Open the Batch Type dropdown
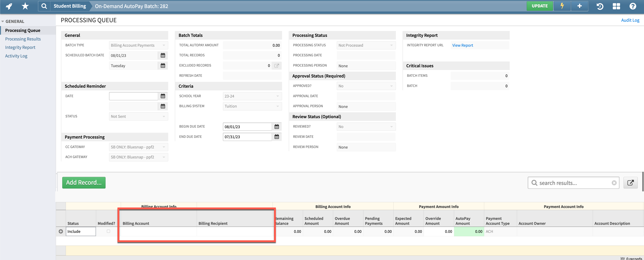The width and height of the screenshot is (644, 260). (x=138, y=45)
